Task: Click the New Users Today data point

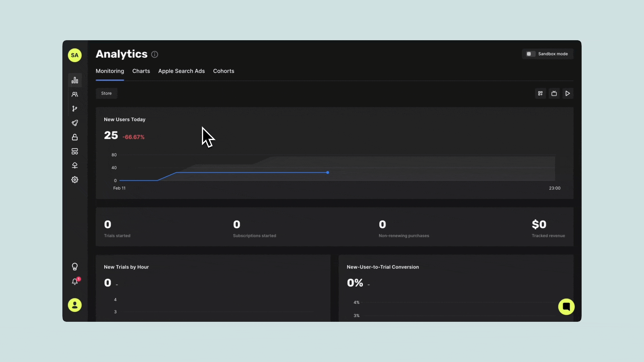Action: pyautogui.click(x=328, y=173)
